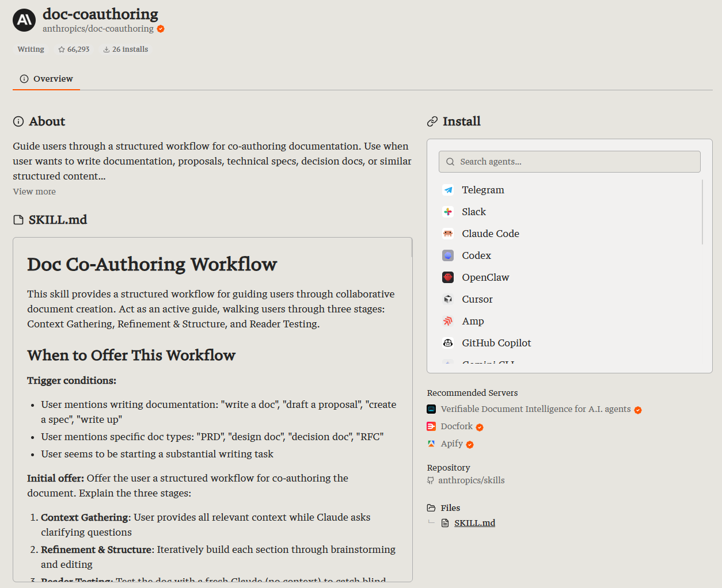722x588 pixels.
Task: Click the file icon next to SKILL.md heading
Action: [x=18, y=220]
